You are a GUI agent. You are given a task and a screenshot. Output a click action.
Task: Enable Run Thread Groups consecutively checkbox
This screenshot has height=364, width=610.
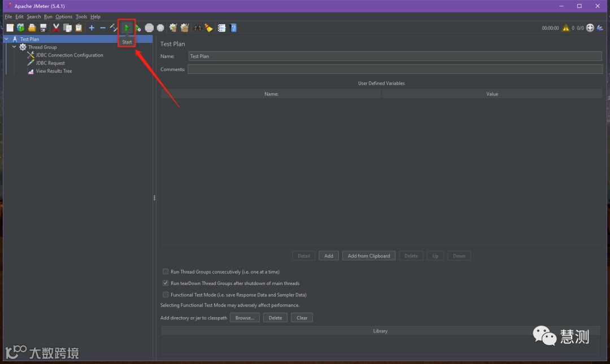[x=165, y=271]
